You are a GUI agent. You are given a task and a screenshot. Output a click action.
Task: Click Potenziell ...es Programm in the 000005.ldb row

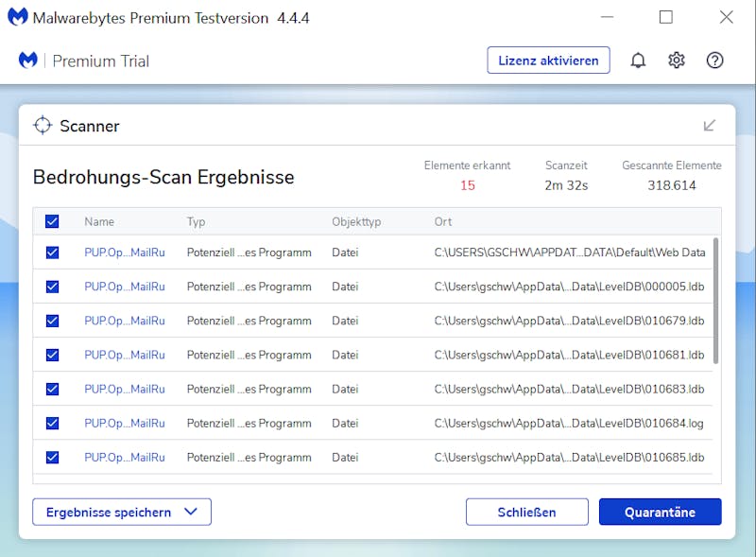click(249, 287)
